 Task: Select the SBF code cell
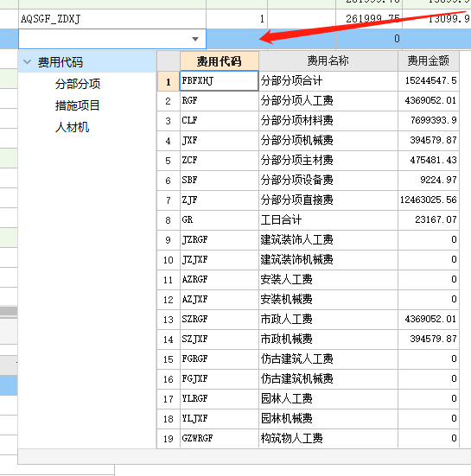click(x=220, y=181)
